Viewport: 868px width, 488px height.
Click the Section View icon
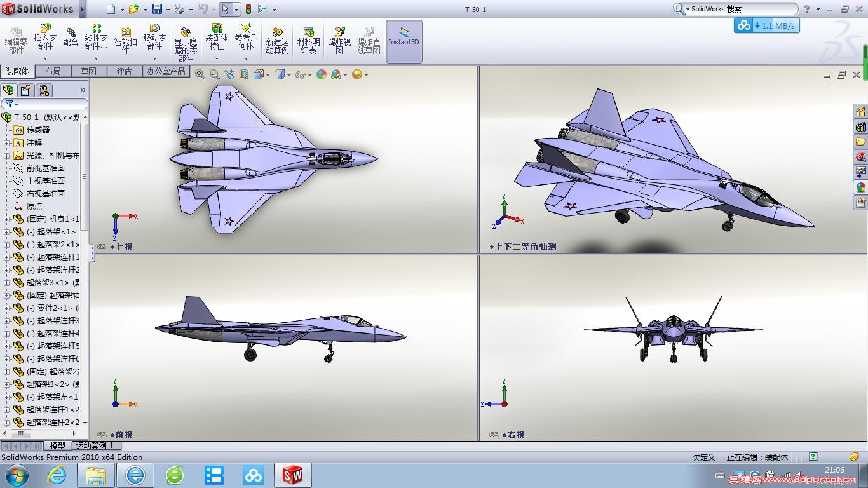click(x=244, y=74)
